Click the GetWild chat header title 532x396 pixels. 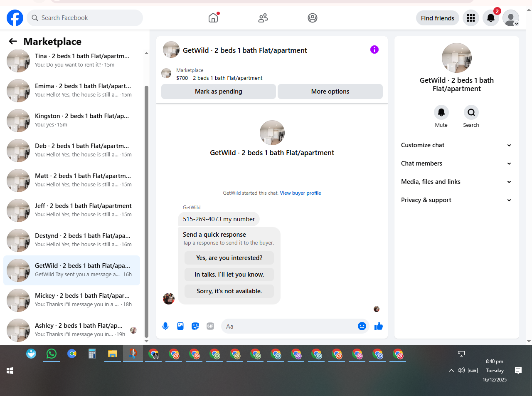click(x=245, y=50)
